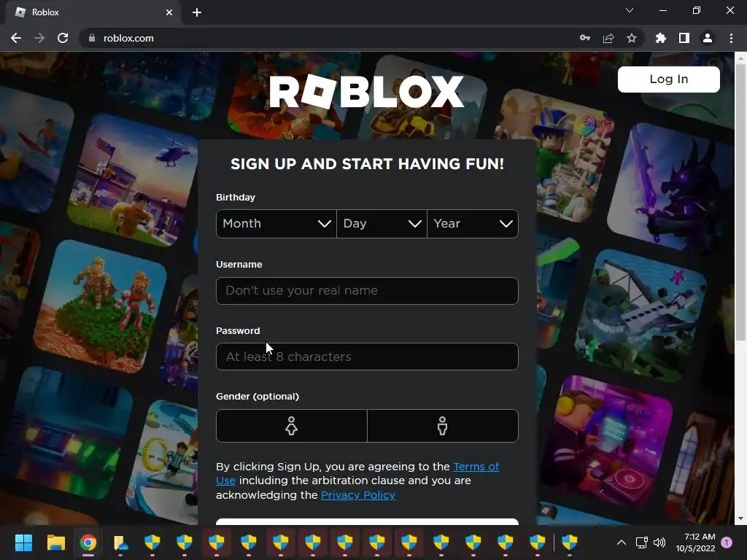Open the network status tray icon
Screen dimensions: 747x560
(x=642, y=542)
